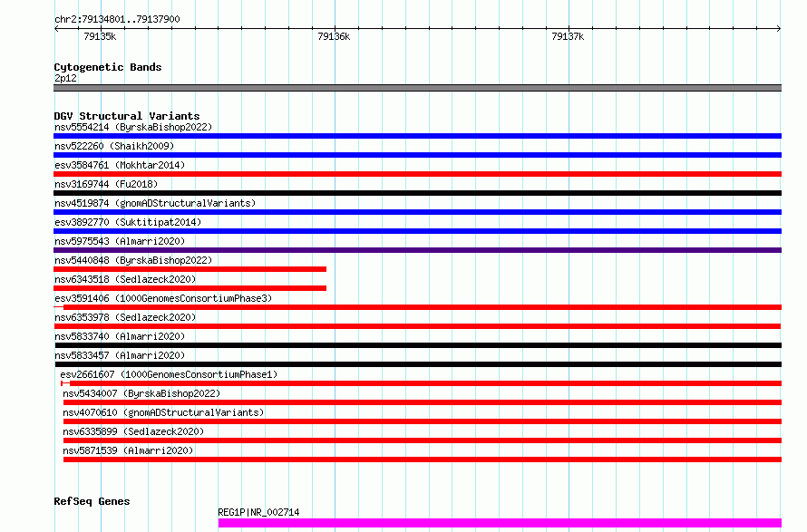Click the chr2:79134801..79137900 coordinate label
807x532 pixels.
117,20
